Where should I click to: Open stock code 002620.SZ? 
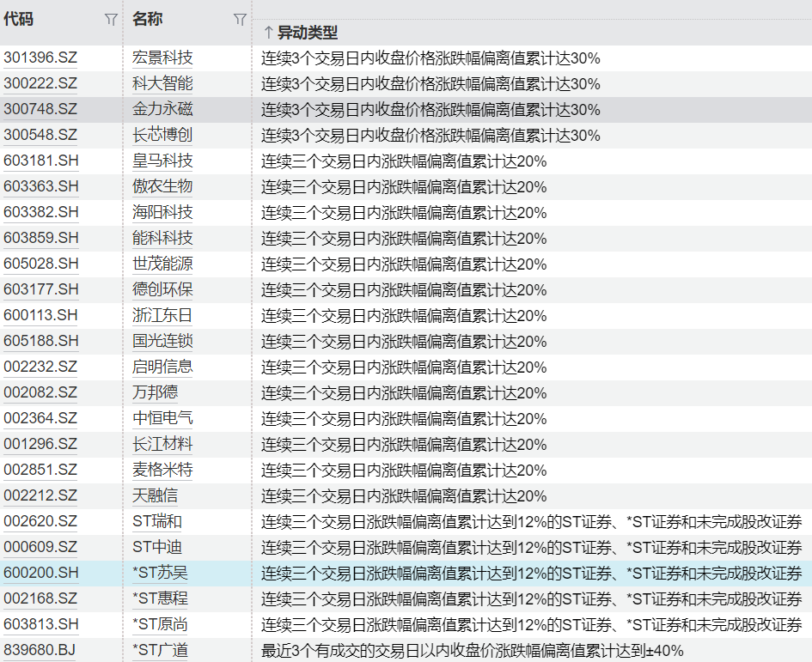pyautogui.click(x=40, y=521)
